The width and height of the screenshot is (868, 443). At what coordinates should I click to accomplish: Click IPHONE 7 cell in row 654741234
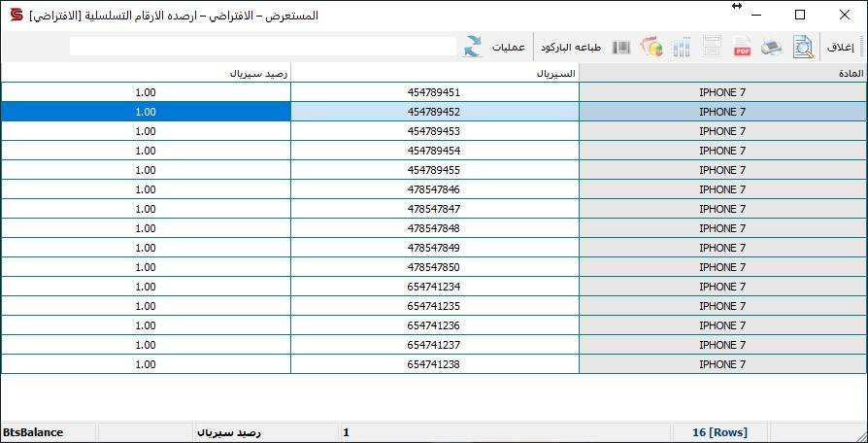click(x=723, y=287)
